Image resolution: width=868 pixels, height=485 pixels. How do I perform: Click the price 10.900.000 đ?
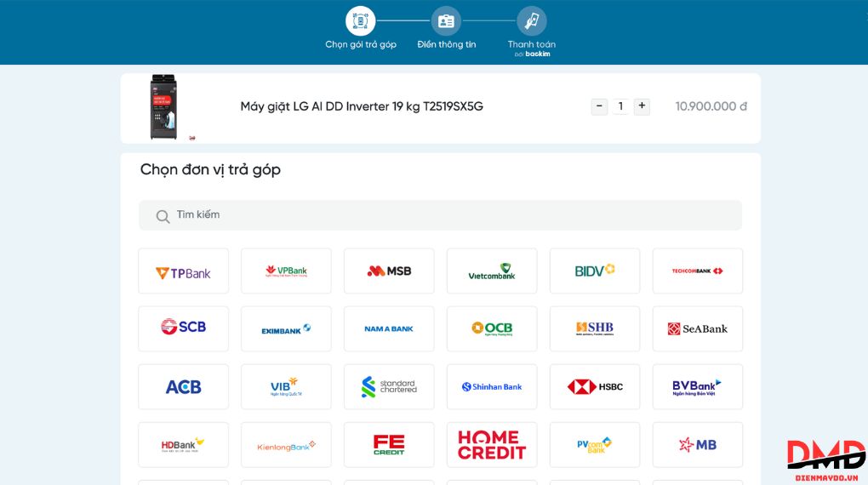[711, 106]
